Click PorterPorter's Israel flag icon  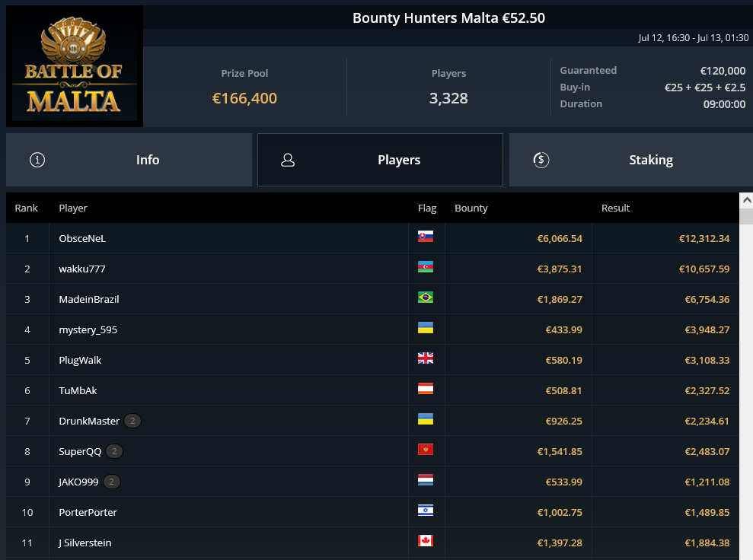point(426,511)
